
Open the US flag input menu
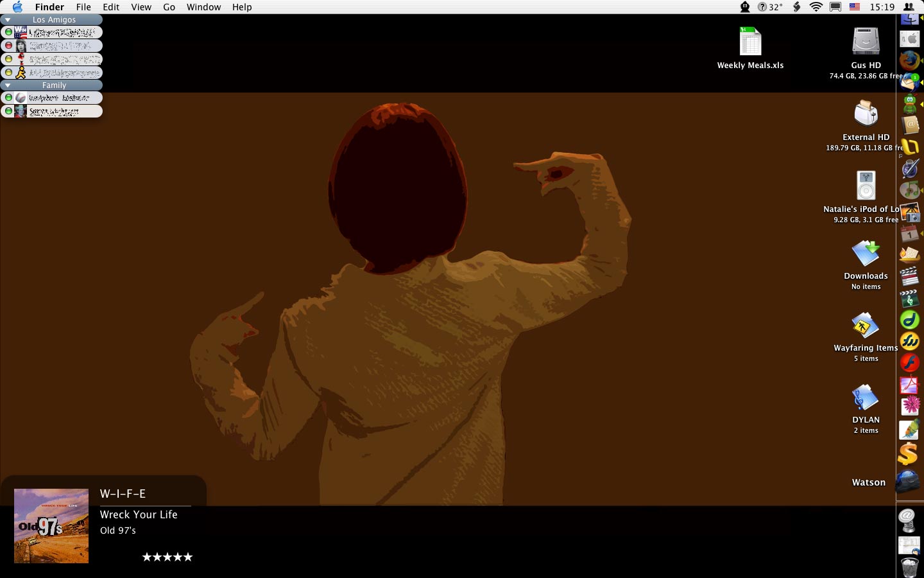point(855,7)
